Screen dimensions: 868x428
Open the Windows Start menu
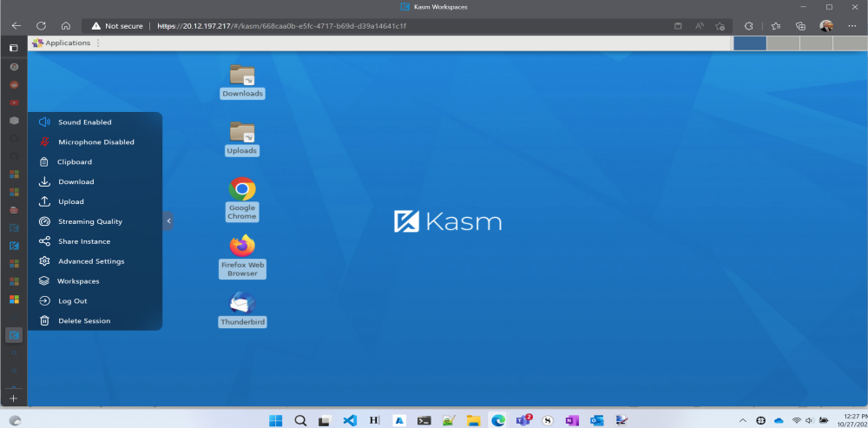[276, 420]
